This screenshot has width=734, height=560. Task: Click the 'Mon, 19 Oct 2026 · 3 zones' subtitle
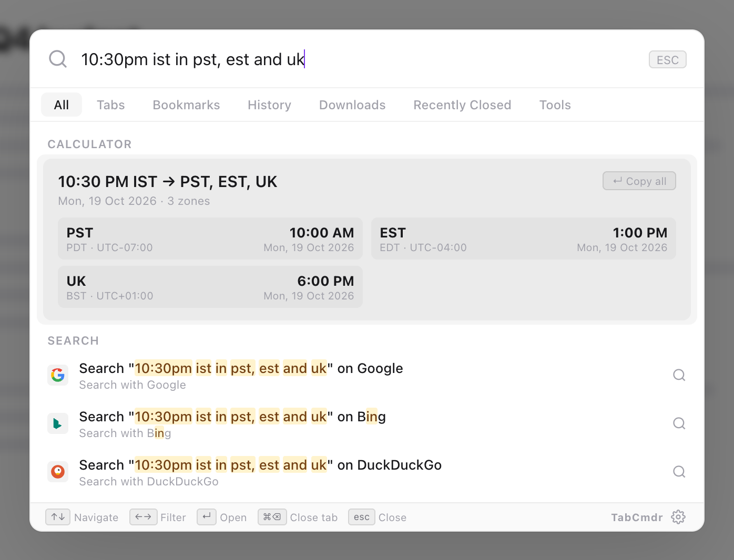point(134,201)
